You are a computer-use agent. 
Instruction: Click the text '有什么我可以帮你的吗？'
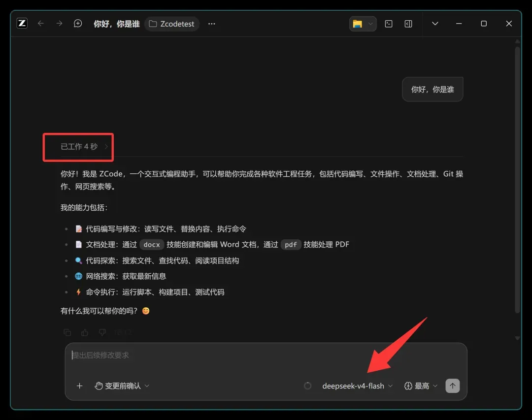point(99,311)
